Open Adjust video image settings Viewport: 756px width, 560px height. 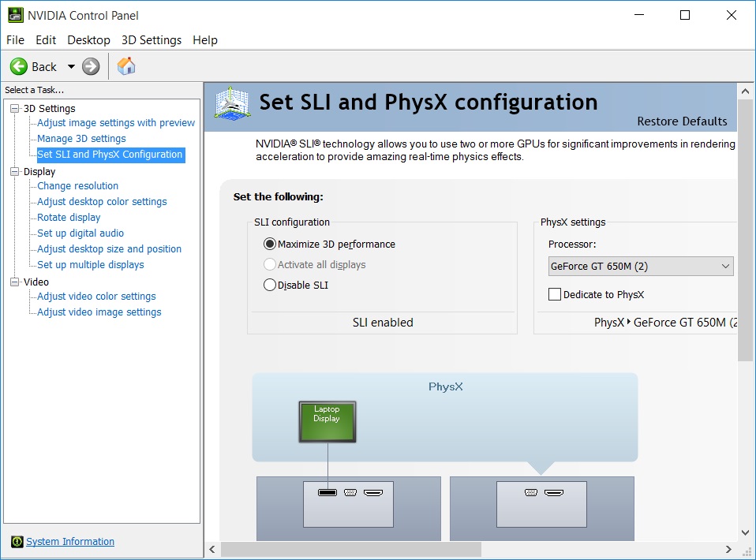pos(99,312)
